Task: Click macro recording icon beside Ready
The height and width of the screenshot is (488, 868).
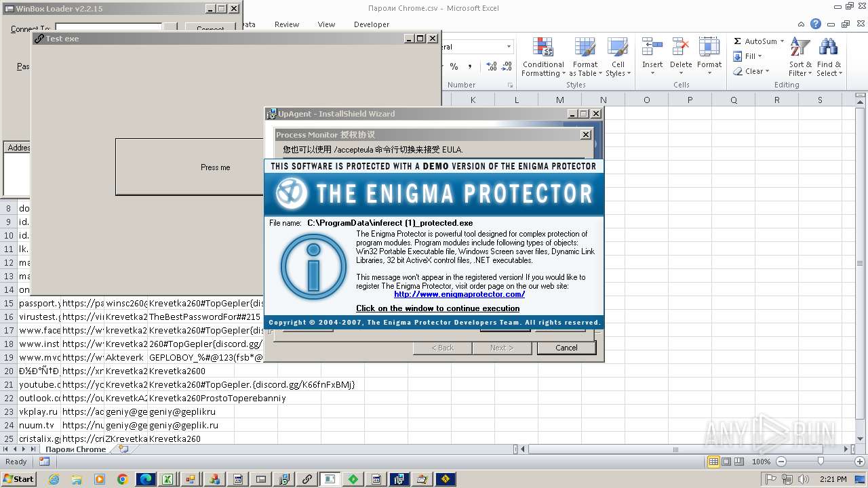Action: click(44, 462)
